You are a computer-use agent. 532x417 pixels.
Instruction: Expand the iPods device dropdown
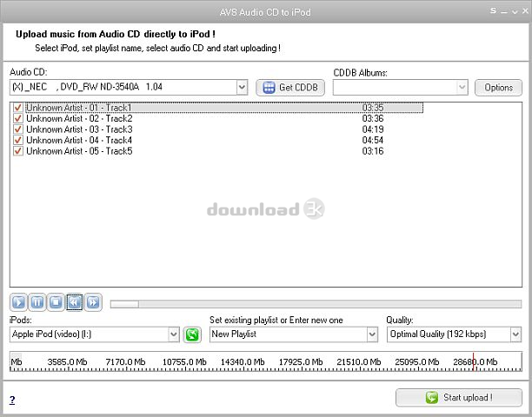point(173,334)
